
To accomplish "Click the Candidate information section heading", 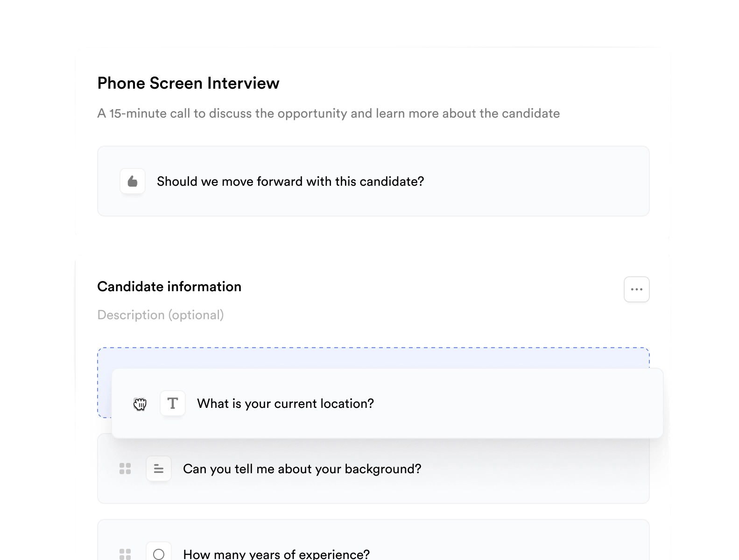I will pos(169,287).
